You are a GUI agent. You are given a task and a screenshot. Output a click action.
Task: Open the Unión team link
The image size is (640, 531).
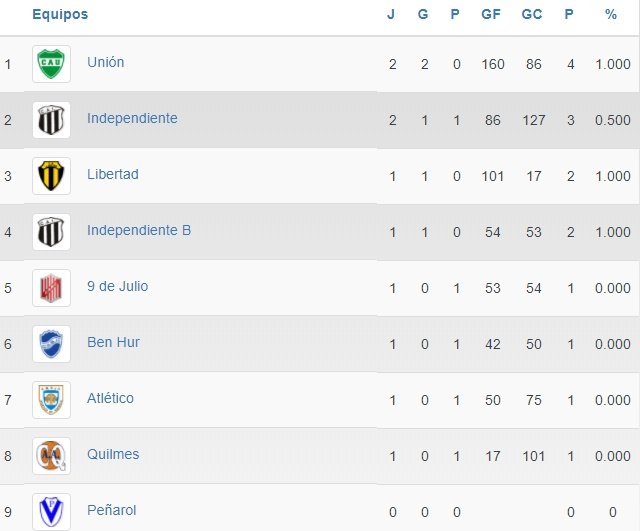click(106, 62)
